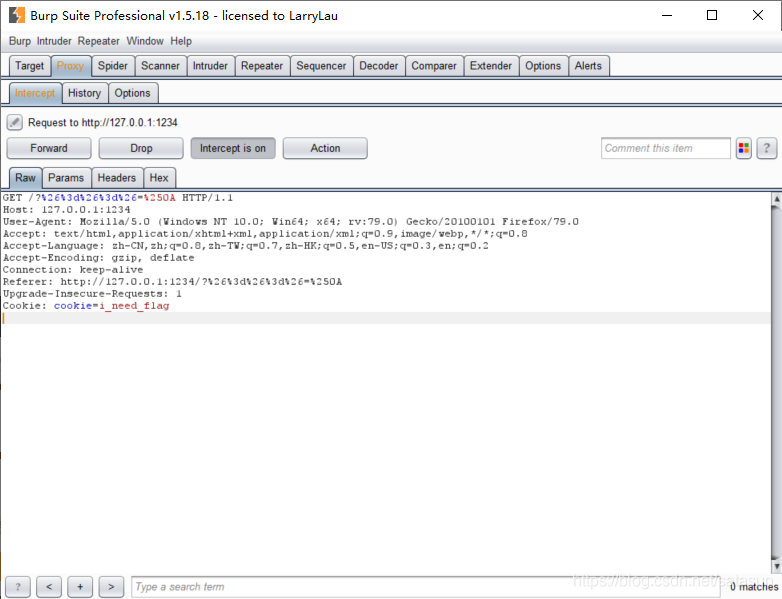This screenshot has width=782, height=599.
Task: Click the GET request line text
Action: tap(118, 198)
